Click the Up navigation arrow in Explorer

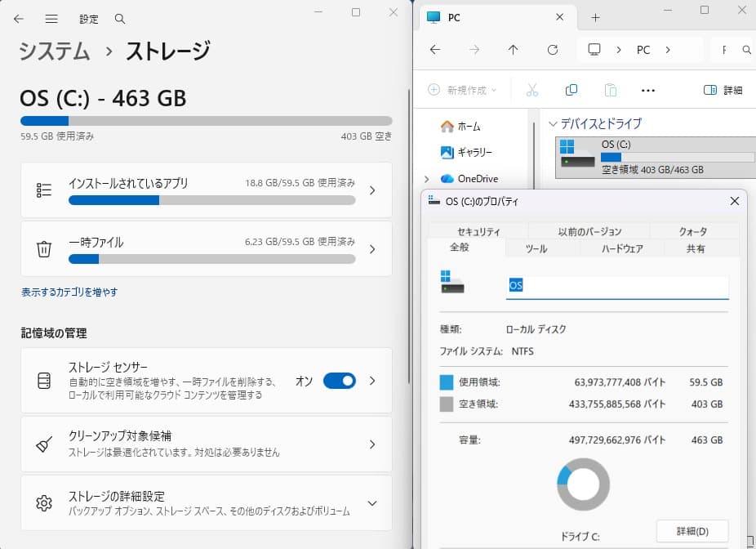[513, 50]
